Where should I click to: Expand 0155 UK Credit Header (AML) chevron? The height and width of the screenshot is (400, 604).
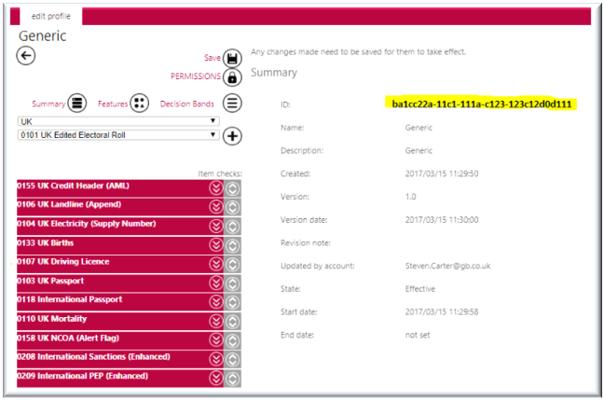(x=216, y=188)
